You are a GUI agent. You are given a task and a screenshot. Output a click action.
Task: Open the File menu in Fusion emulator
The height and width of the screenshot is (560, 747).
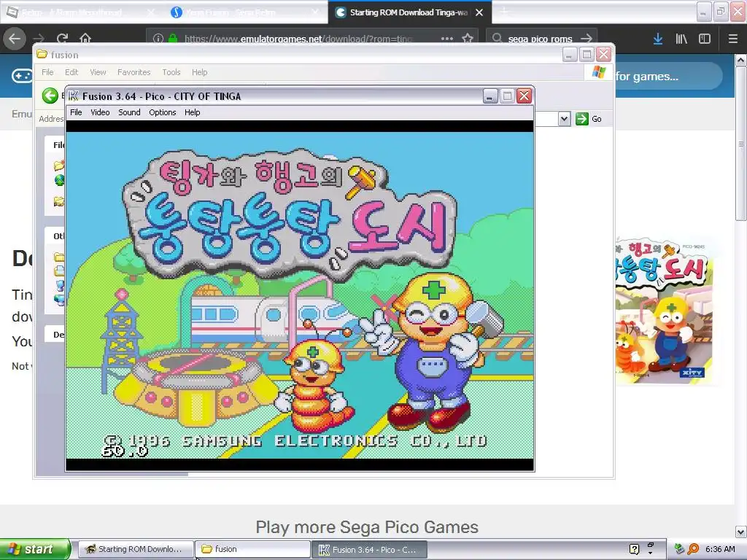click(x=76, y=112)
